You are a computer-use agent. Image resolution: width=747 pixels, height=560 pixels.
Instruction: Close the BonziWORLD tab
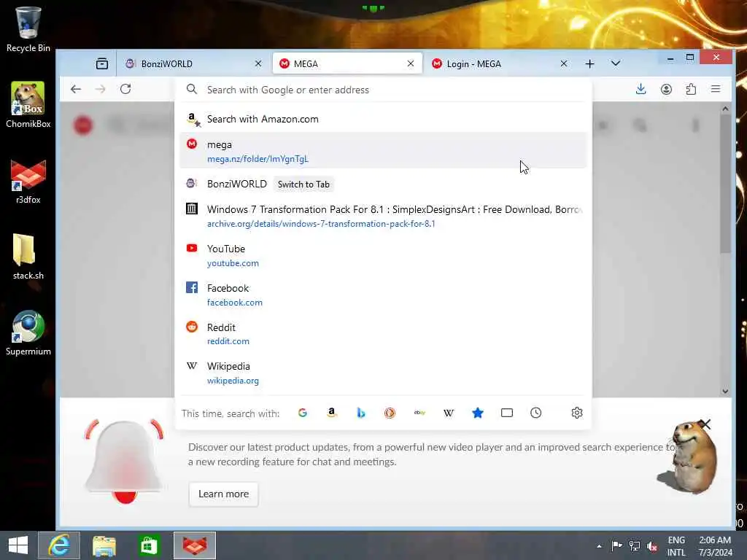[258, 64]
